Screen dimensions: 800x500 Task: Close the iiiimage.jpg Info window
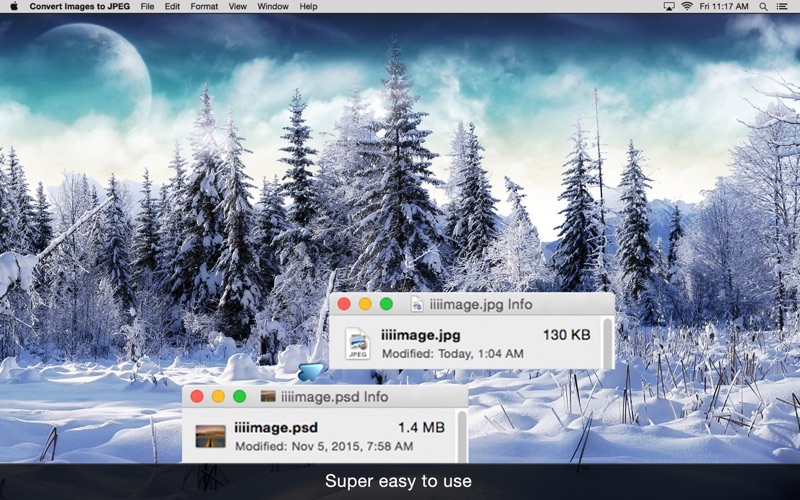(344, 304)
